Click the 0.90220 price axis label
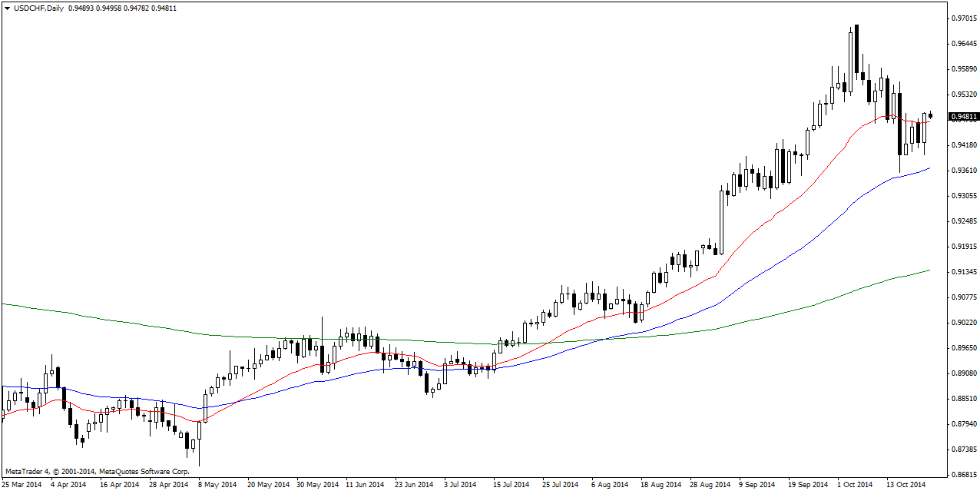Viewport: 980px width, 491px height. [x=964, y=323]
